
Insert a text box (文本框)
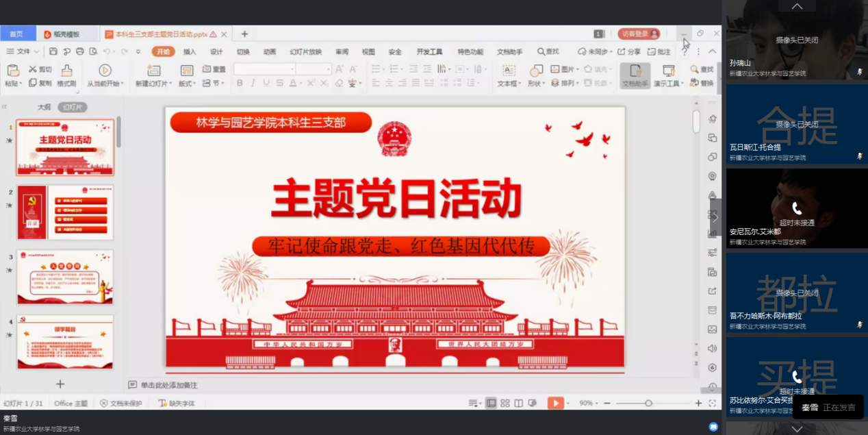click(x=509, y=71)
